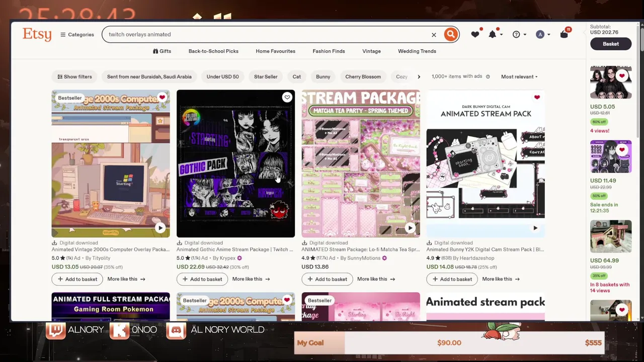
Task: Open the Gothic Pack listing thumbnail
Action: coord(235,163)
